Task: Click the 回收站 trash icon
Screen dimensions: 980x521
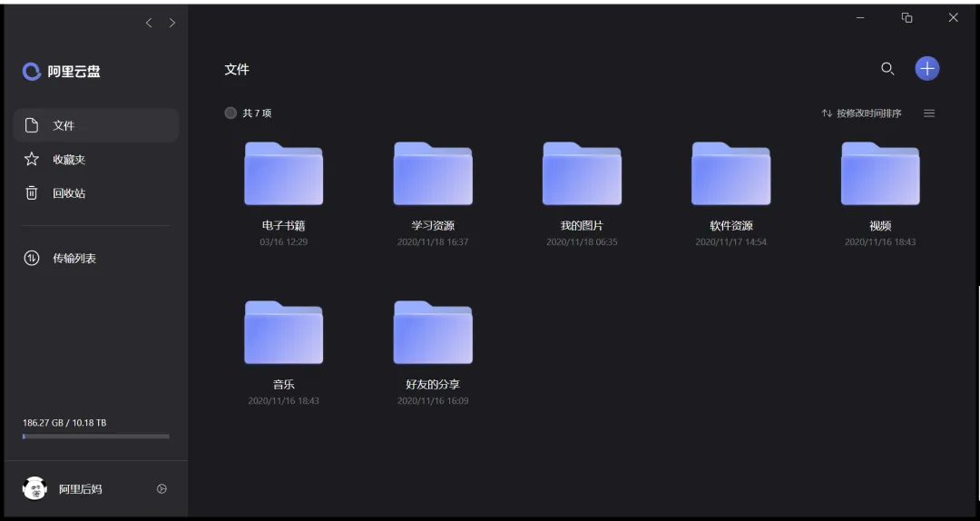Action: [x=32, y=192]
